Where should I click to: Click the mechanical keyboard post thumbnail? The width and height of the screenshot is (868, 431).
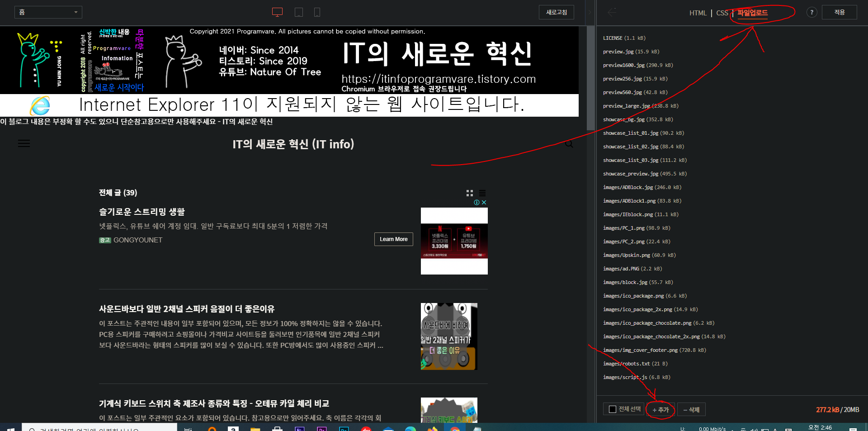coord(449,410)
